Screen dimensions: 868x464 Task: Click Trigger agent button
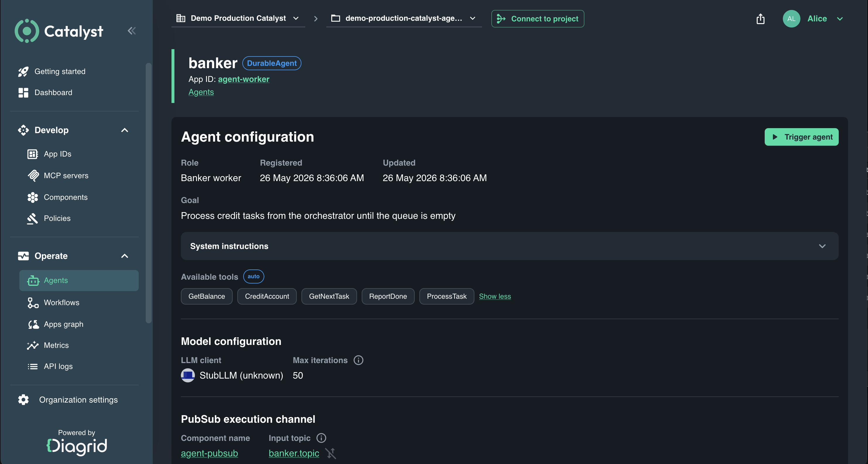pos(801,137)
